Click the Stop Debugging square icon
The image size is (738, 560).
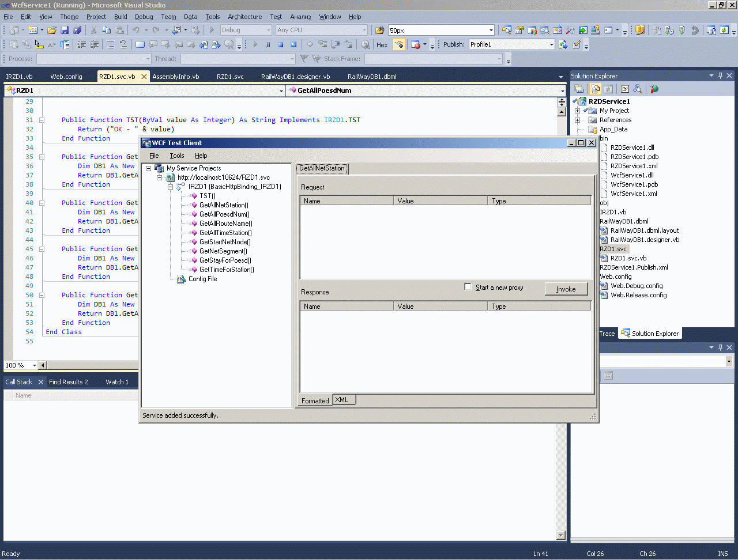(x=281, y=44)
